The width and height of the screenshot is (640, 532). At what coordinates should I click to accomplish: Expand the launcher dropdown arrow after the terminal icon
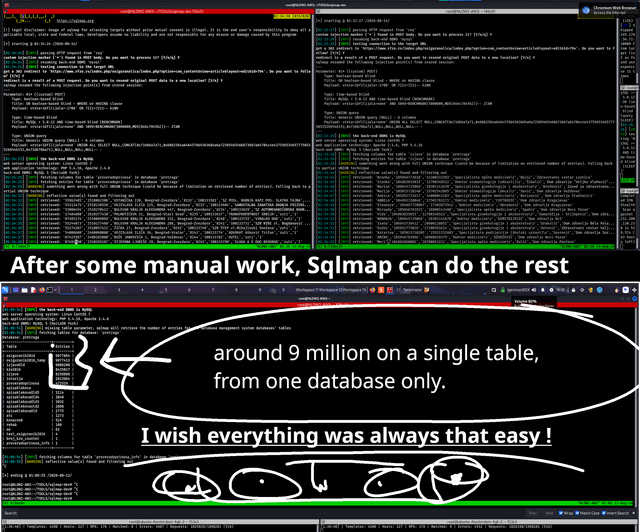[56, 290]
